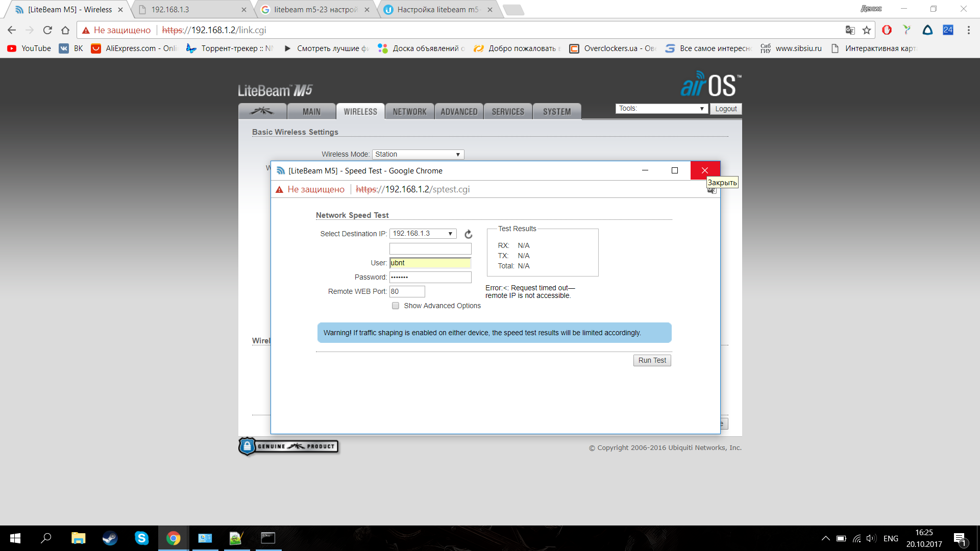980x551 pixels.
Task: Enable Show Advanced Options checkbox
Action: click(396, 306)
